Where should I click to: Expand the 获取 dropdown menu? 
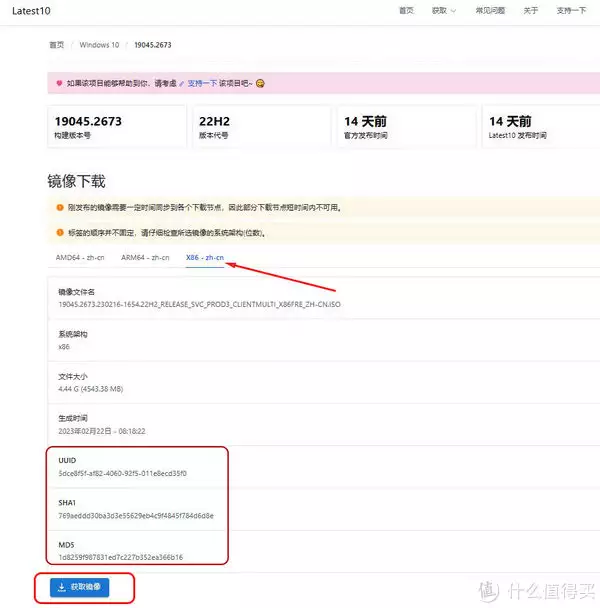click(444, 10)
